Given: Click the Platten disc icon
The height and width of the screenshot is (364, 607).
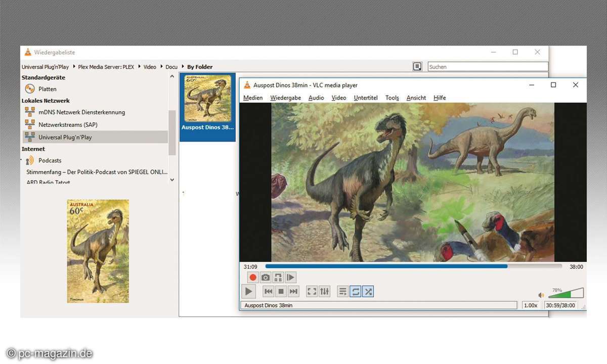Looking at the screenshot, I should pos(30,89).
